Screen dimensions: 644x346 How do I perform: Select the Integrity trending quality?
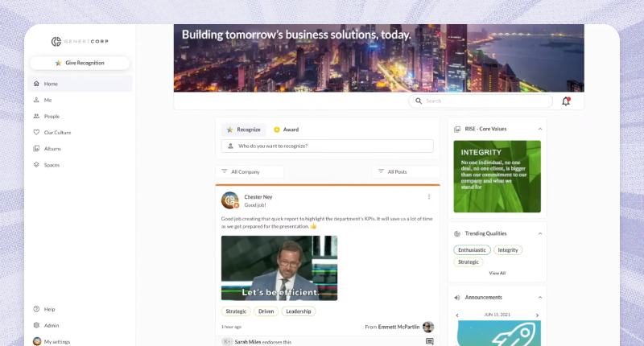[508, 250]
